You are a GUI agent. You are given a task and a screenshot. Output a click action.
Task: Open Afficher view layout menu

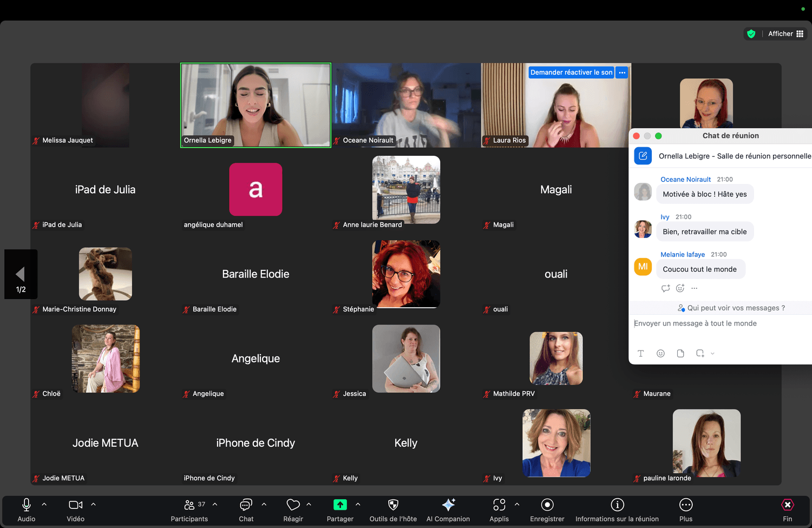point(785,34)
